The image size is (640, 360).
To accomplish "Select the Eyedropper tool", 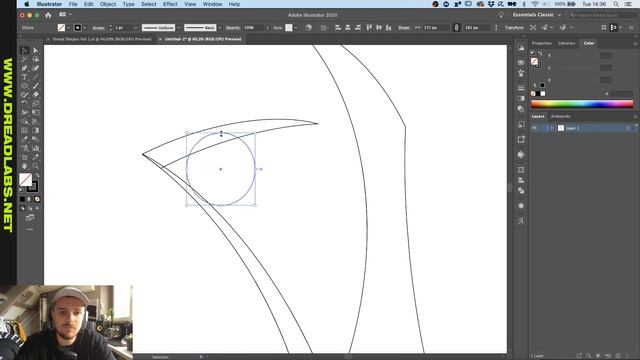I will point(24,140).
